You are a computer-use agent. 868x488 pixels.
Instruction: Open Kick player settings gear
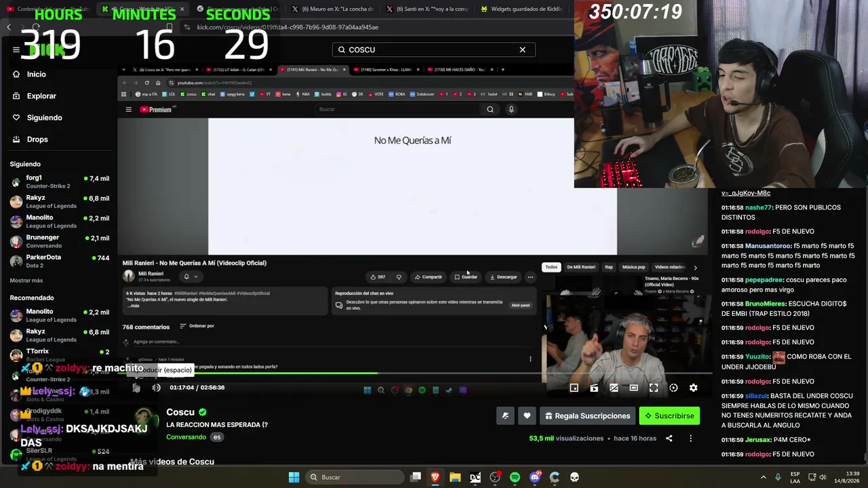tap(693, 388)
